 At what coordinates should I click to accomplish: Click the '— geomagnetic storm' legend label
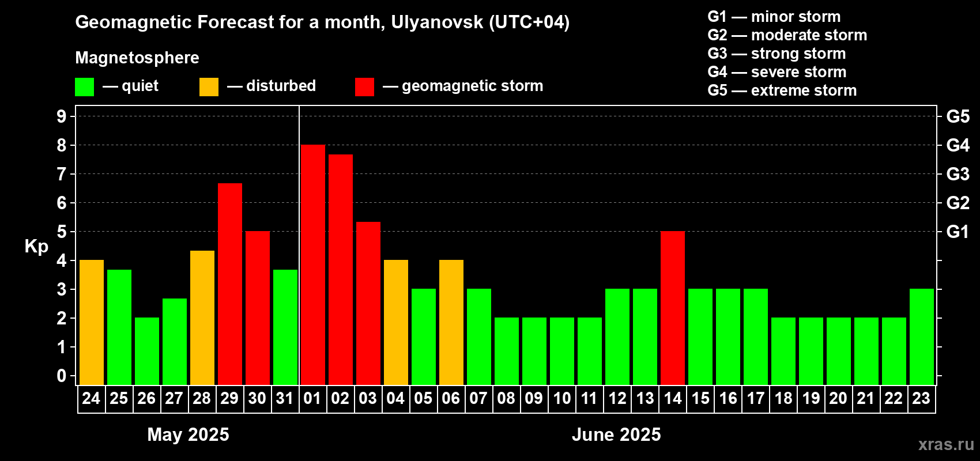tap(463, 86)
